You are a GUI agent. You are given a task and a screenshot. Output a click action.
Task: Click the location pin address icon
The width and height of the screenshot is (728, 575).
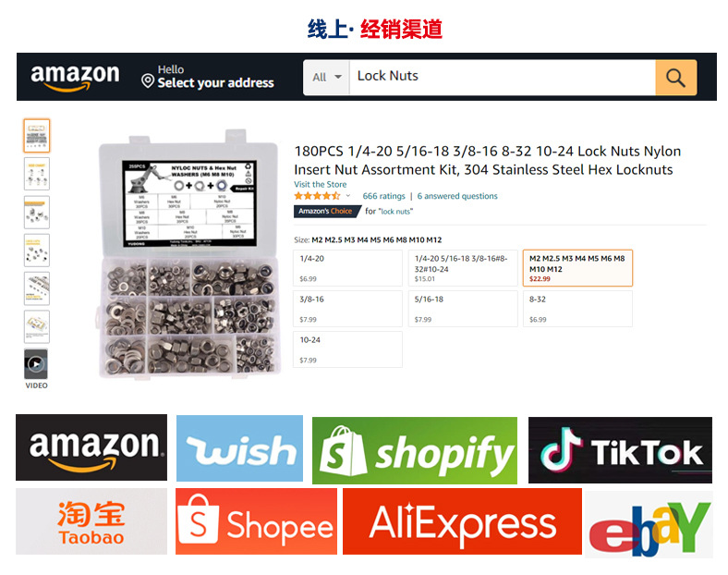click(148, 80)
